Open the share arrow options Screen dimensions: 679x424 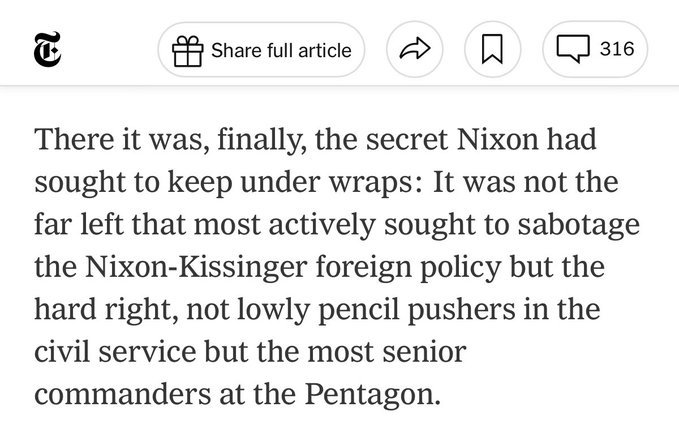coord(414,50)
